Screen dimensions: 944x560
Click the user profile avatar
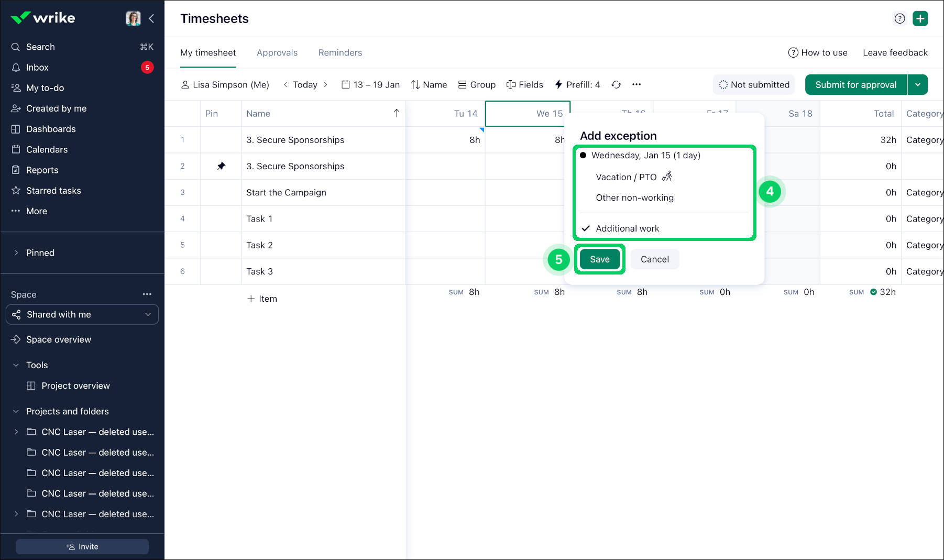click(x=133, y=19)
